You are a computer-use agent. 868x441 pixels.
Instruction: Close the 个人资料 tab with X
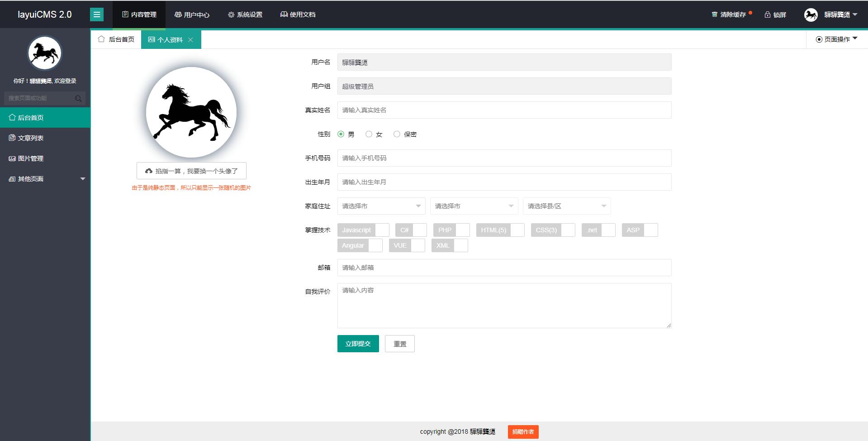click(x=190, y=40)
